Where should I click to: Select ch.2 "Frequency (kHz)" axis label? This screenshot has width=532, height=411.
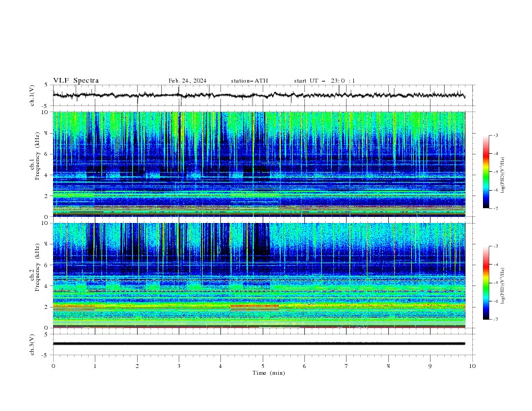(x=38, y=267)
